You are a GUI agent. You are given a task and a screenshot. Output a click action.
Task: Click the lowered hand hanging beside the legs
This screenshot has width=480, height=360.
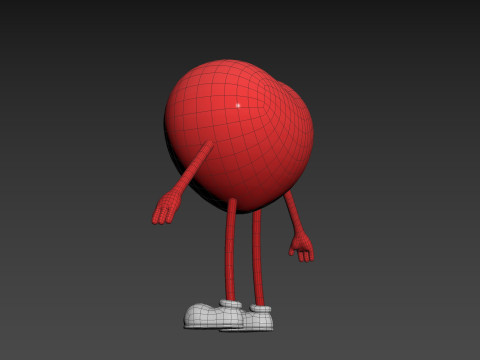[x=302, y=248]
